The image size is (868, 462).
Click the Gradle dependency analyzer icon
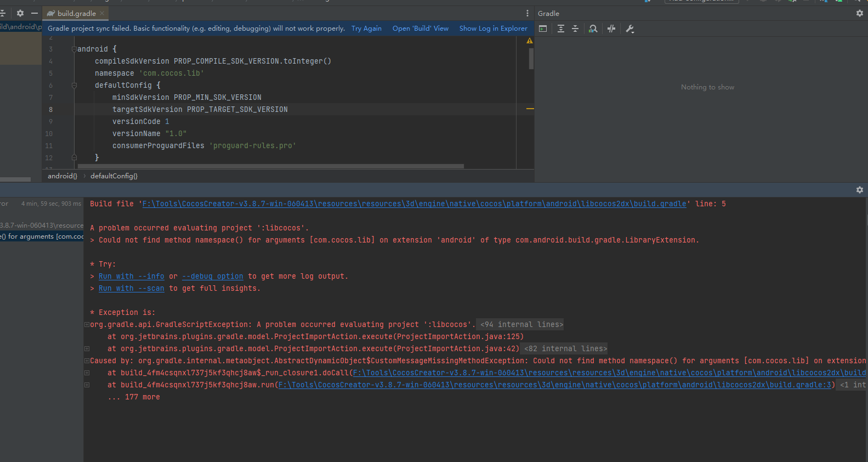point(593,29)
